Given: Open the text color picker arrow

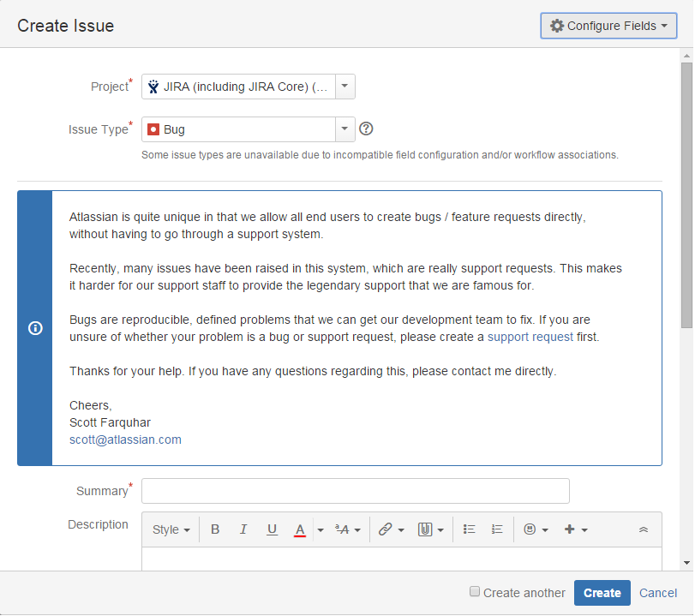Looking at the screenshot, I should click(x=320, y=529).
